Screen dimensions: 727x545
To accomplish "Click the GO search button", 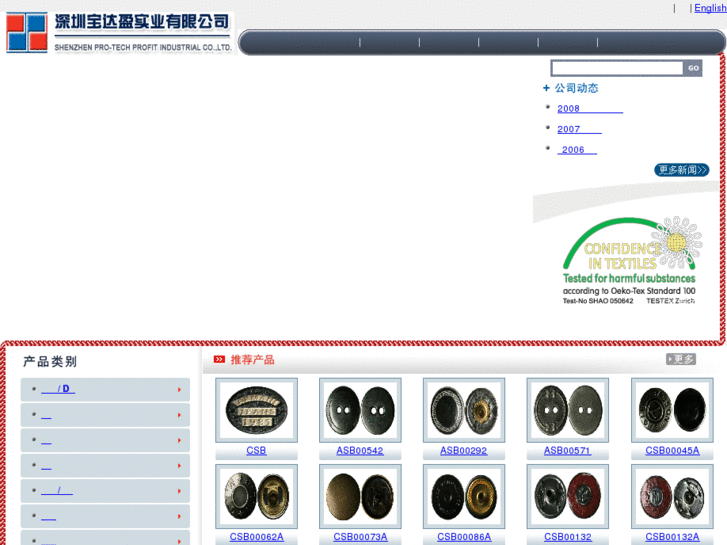I will 693,68.
